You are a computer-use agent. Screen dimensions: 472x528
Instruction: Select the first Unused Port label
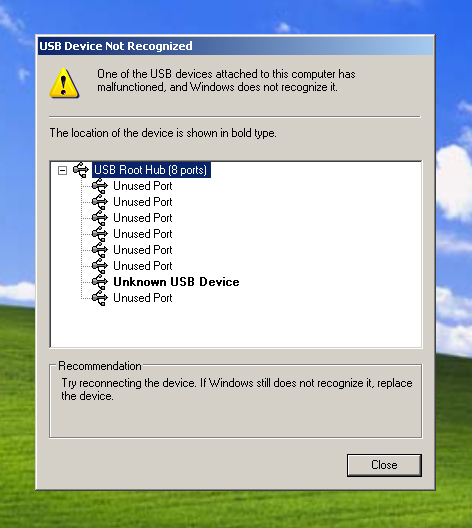[x=143, y=186]
